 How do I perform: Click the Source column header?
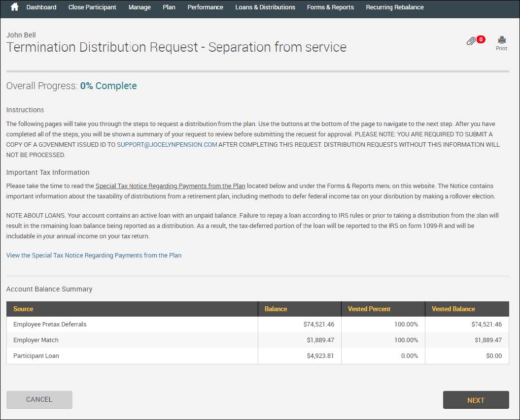point(23,309)
